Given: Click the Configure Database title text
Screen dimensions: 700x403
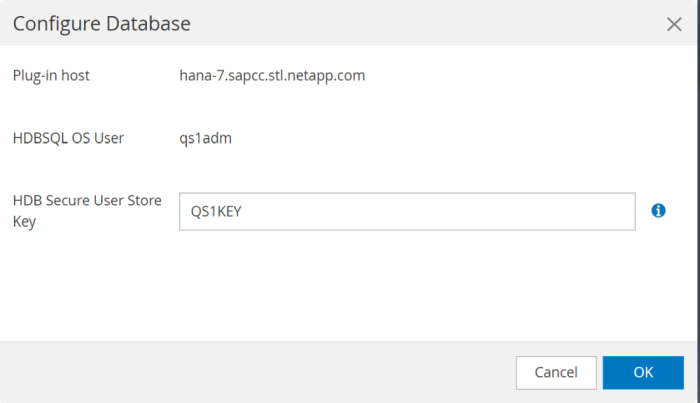Looking at the screenshot, I should 101,23.
